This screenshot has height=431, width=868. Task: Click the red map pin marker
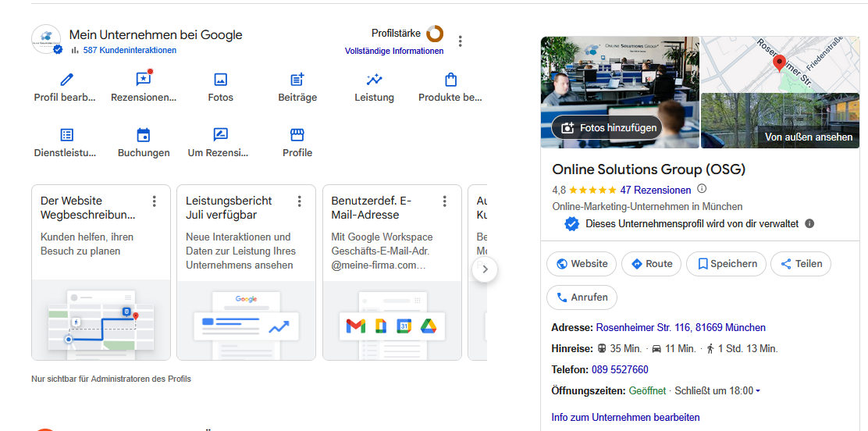[780, 64]
